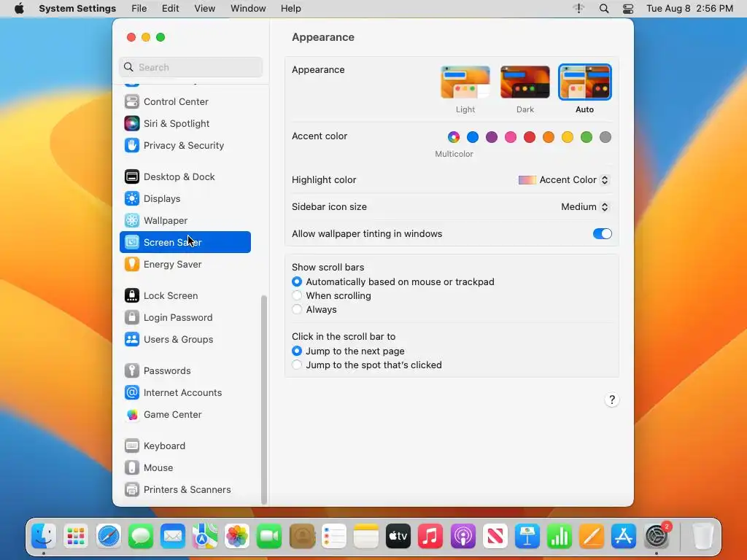
Task: Open Internet Accounts settings
Action: [185, 393]
